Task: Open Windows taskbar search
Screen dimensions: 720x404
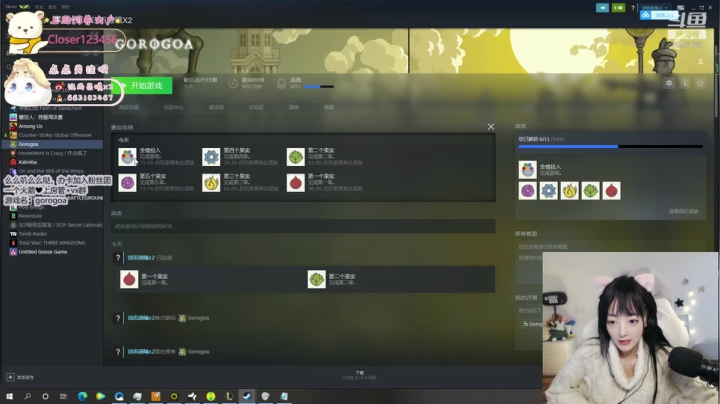Action: click(28, 396)
